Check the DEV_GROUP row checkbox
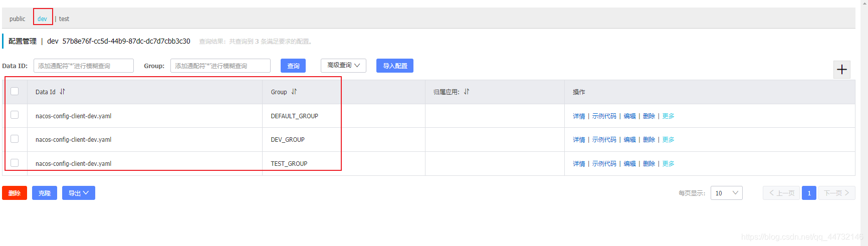Viewport: 868px width, 246px height. [15, 139]
